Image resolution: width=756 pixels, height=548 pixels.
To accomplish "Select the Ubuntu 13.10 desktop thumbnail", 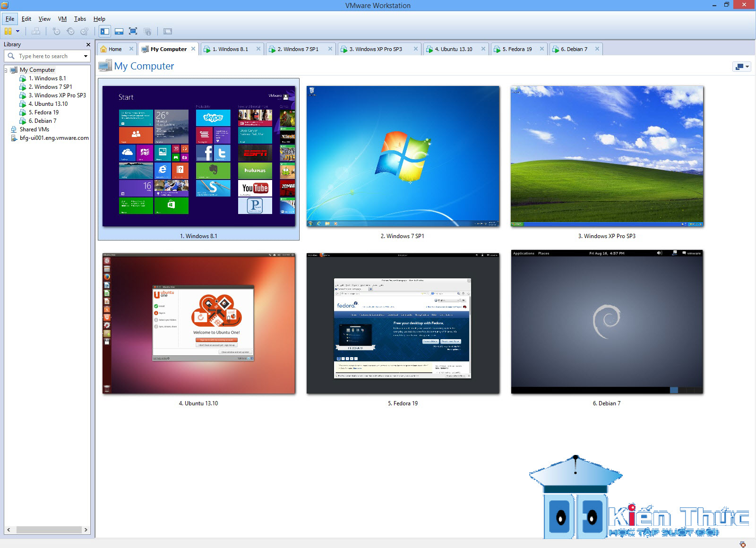I will click(199, 323).
